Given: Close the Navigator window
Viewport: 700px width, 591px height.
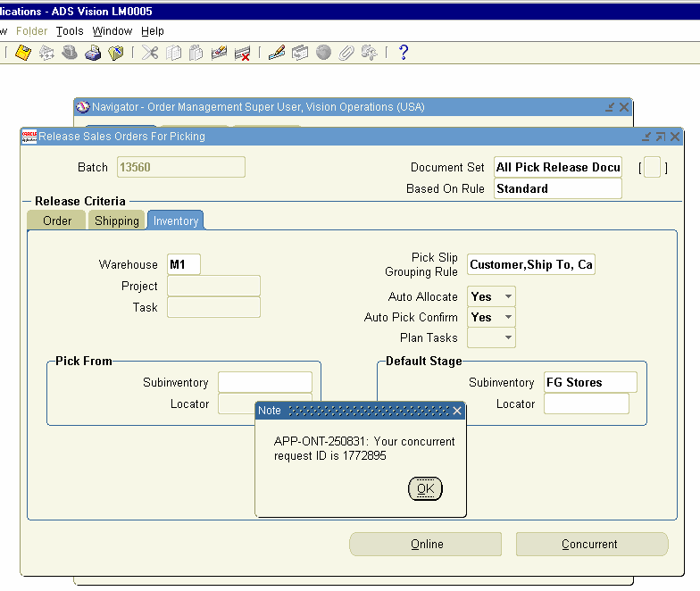Looking at the screenshot, I should coord(623,107).
